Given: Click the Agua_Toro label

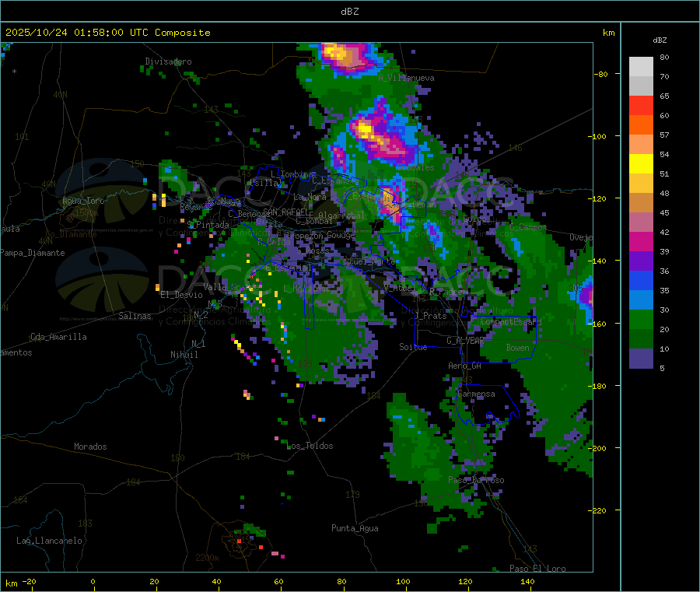Looking at the screenshot, I should 83,201.
